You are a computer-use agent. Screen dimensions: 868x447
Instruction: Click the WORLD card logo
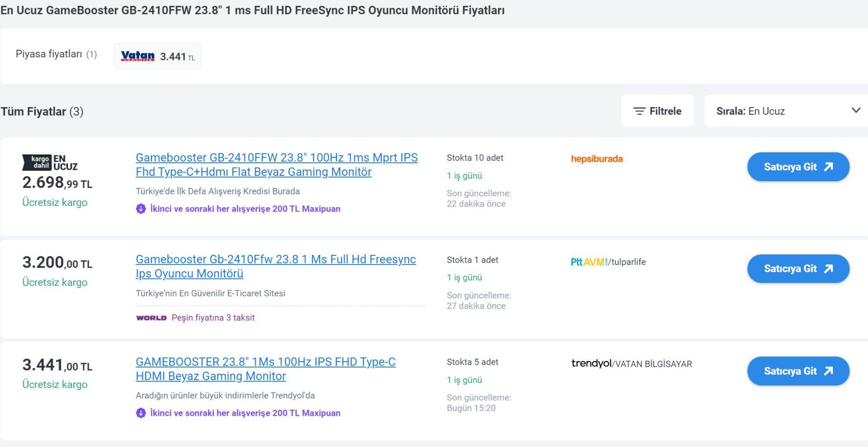(151, 318)
